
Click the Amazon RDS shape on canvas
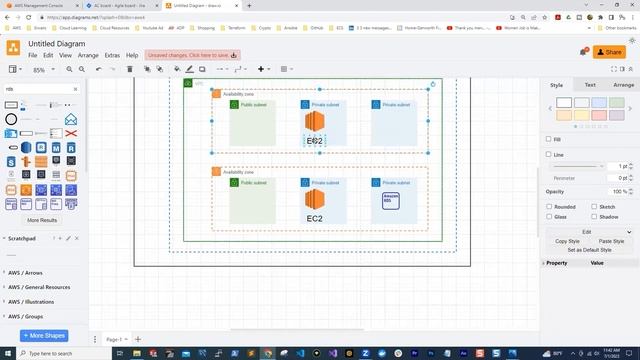391,201
